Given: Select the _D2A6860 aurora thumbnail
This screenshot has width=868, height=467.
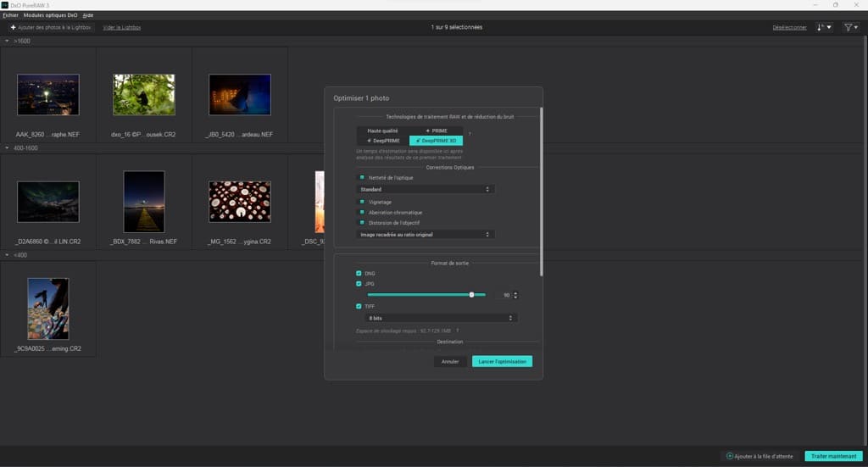Looking at the screenshot, I should click(x=48, y=202).
